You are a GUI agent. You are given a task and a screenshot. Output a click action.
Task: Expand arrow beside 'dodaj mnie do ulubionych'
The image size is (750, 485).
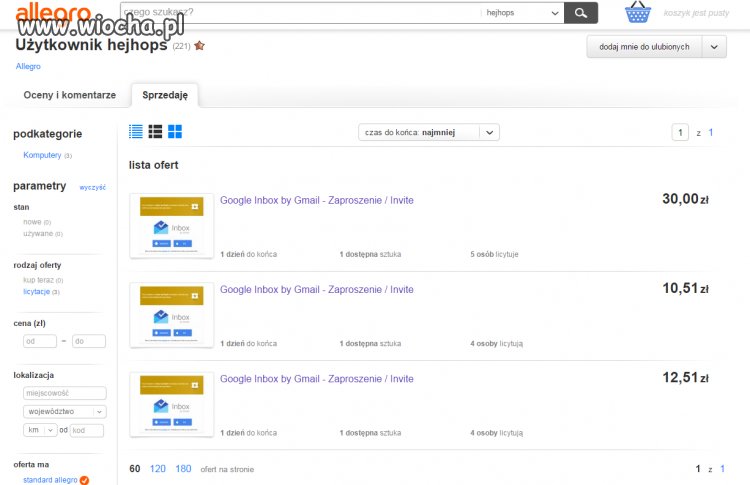(714, 47)
